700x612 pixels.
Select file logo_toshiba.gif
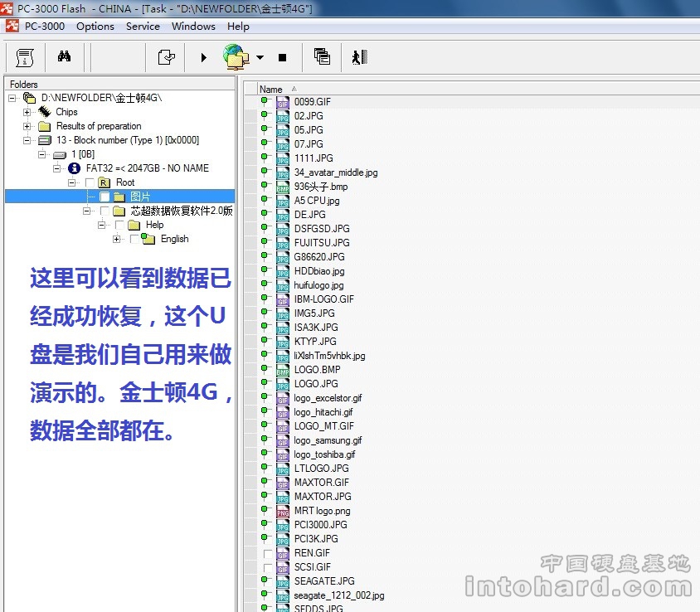(x=324, y=454)
